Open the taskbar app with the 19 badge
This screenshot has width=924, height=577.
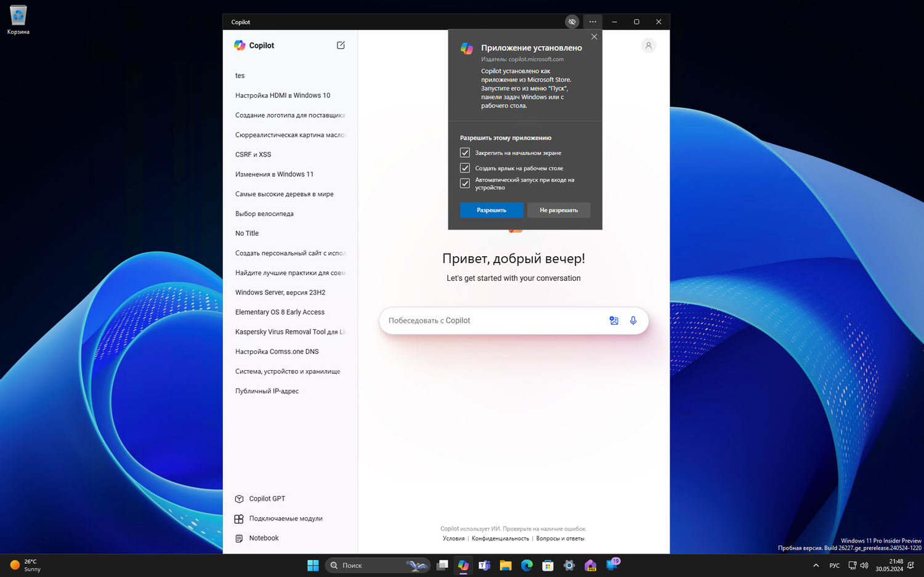tap(612, 565)
